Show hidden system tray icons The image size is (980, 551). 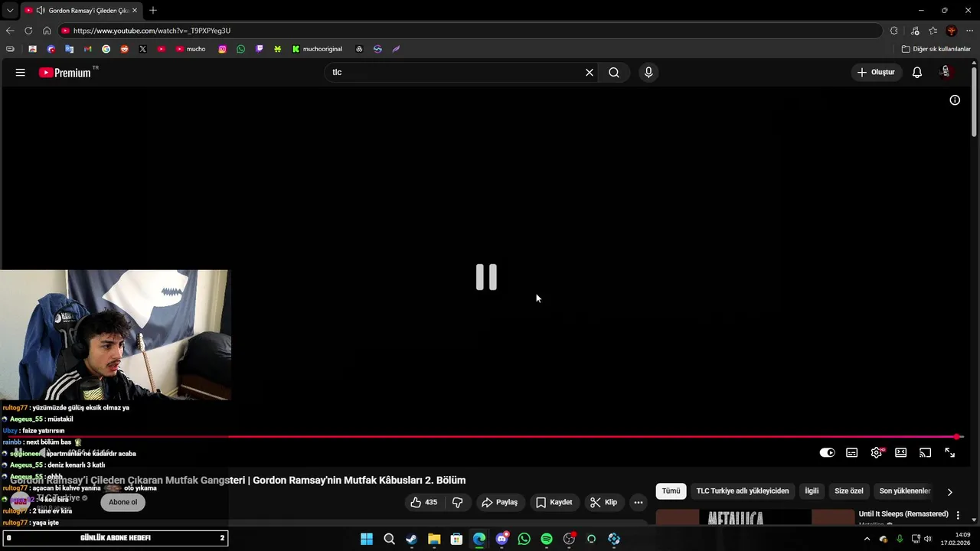(867, 539)
